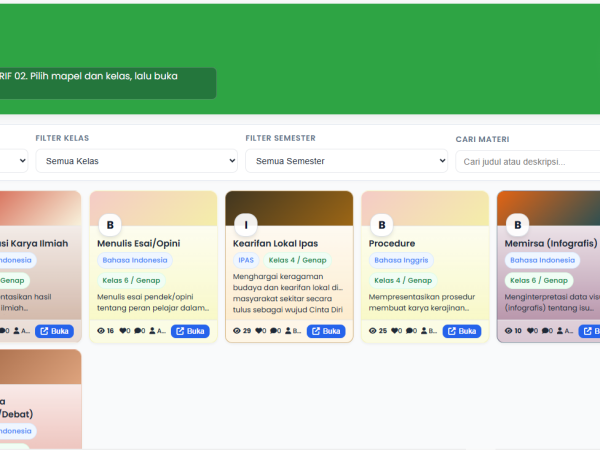Open the Filter Kelas dropdown
Image resolution: width=600 pixels, height=450 pixels.
tap(137, 161)
